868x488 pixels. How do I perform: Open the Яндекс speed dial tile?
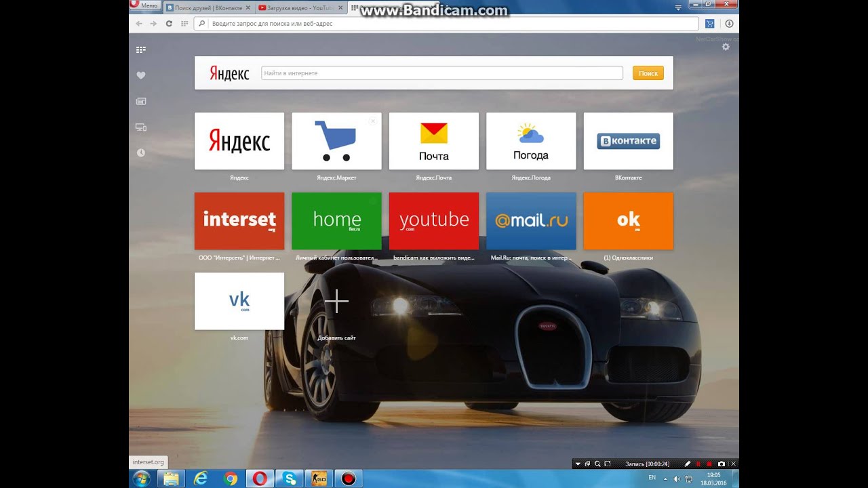coord(239,141)
